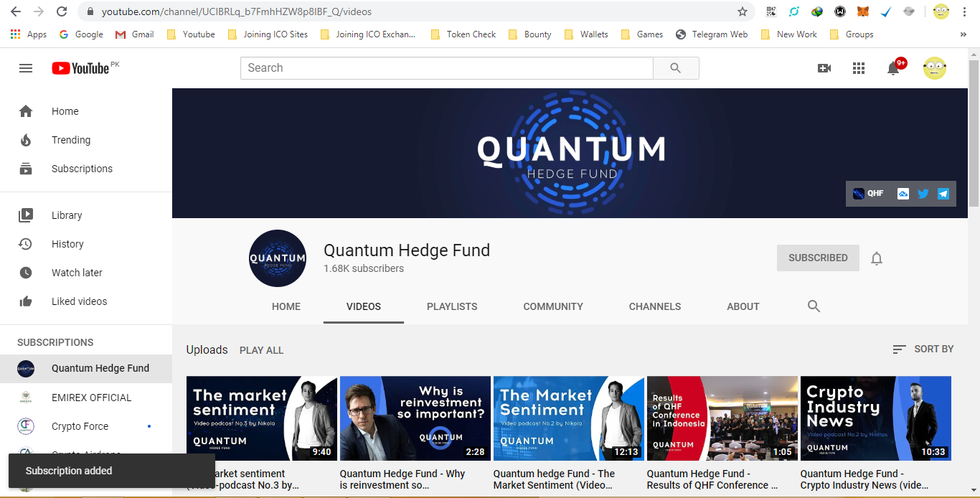980x498 pixels.
Task: Open the account avatar menu in YouTube header
Action: click(935, 68)
